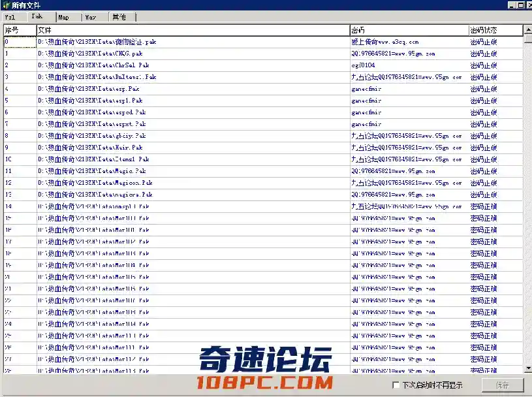Select the espxt.Pak file entry
This screenshot has height=397, width=532.
tap(193, 124)
